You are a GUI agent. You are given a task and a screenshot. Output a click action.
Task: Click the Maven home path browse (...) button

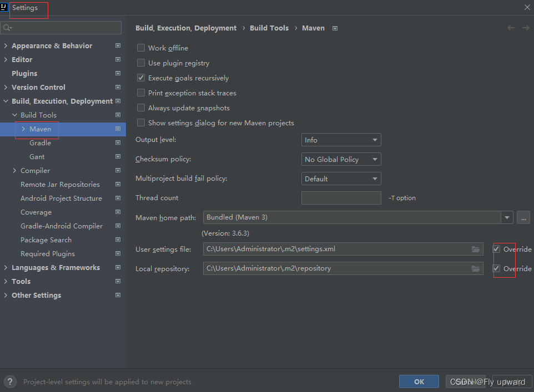[x=523, y=217]
